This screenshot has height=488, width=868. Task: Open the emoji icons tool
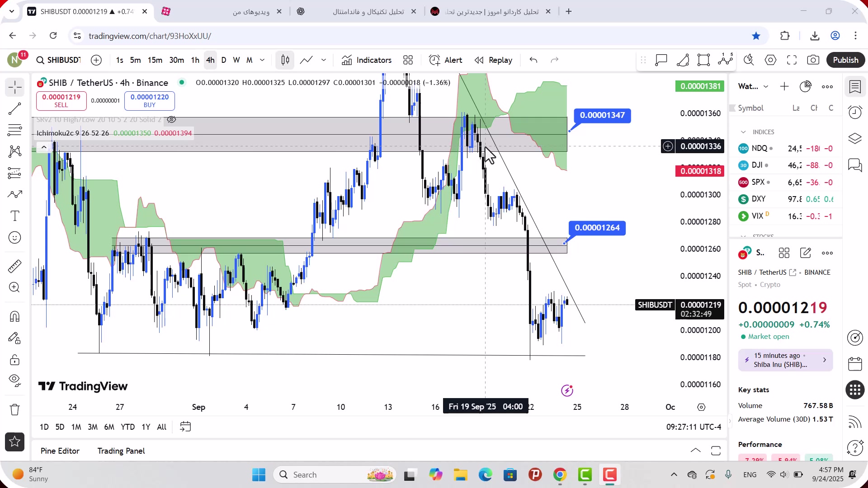click(x=15, y=238)
